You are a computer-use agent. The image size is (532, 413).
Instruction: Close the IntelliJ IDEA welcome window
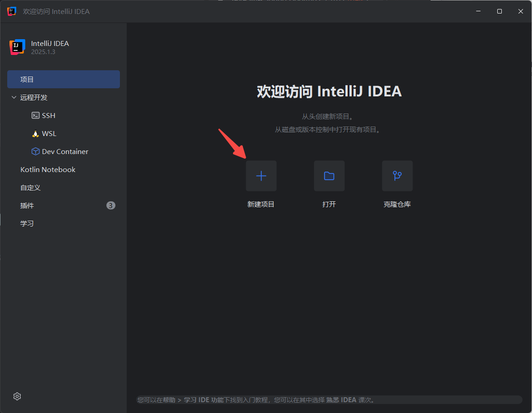(521, 11)
